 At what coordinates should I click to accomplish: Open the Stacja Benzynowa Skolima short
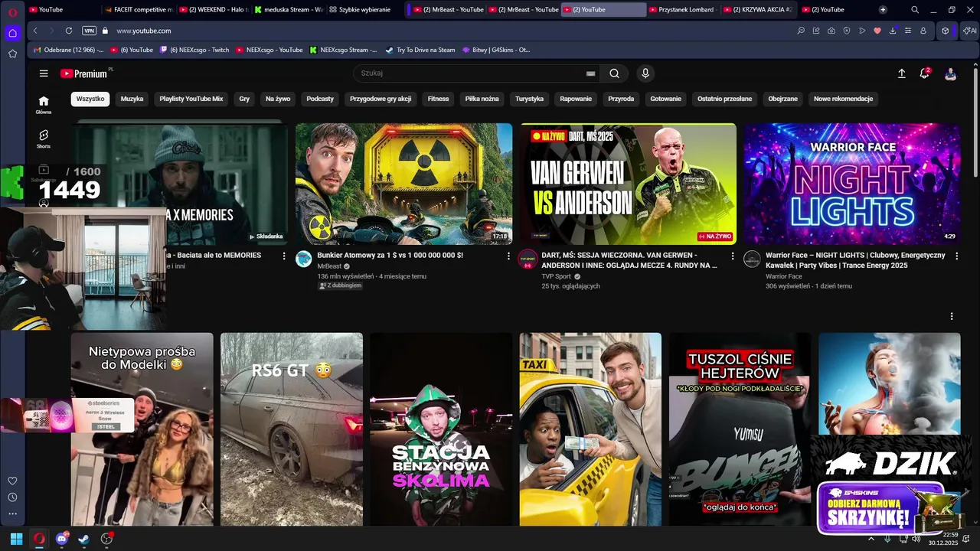pos(441,429)
